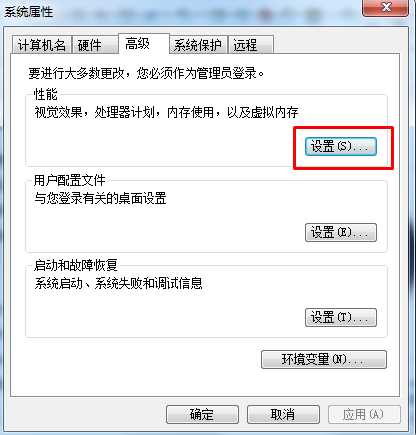Cancel the dialog with 取消

283,414
